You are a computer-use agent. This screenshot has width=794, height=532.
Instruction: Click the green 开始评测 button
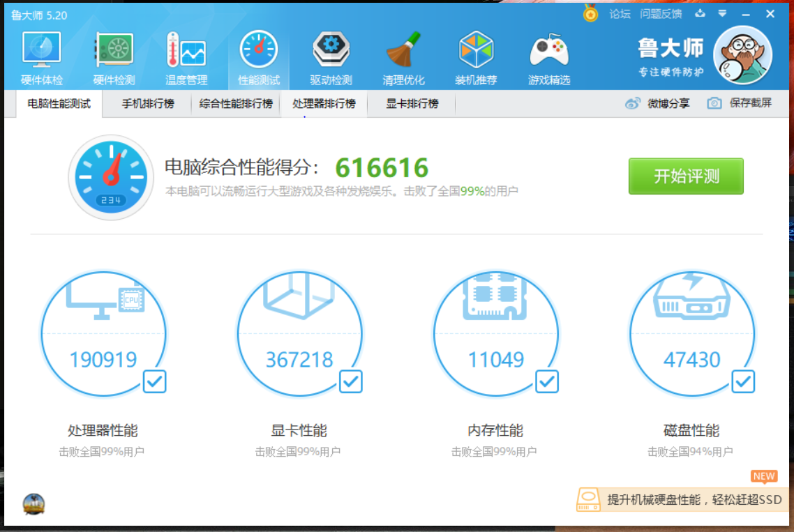(686, 176)
